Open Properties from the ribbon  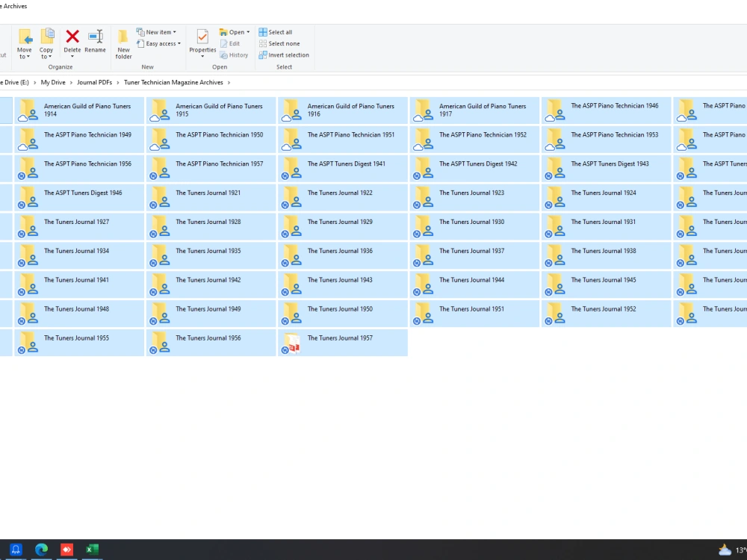pos(202,43)
